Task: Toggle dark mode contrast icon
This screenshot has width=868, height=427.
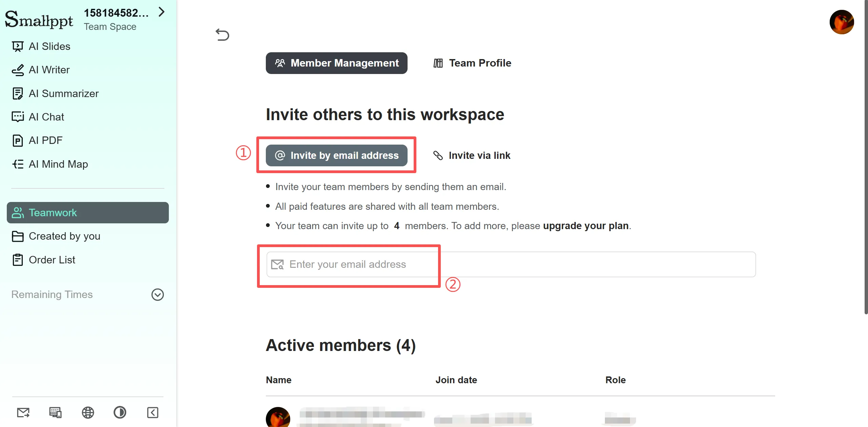Action: (120, 412)
